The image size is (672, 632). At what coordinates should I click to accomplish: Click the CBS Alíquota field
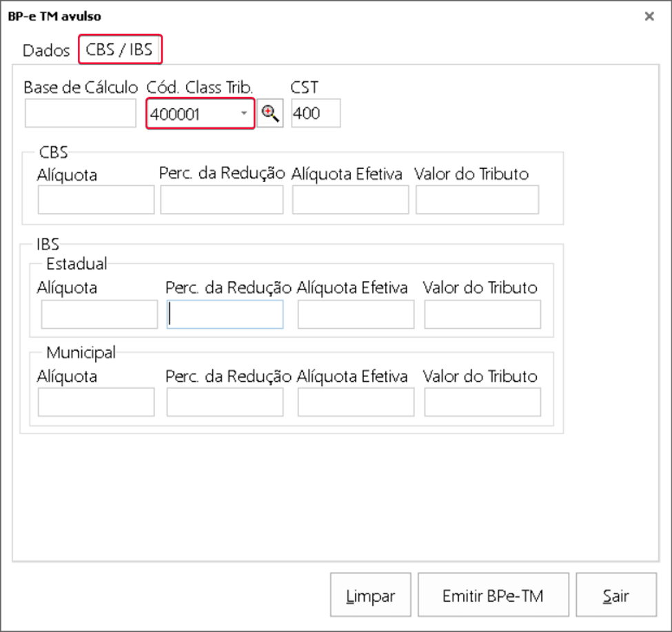click(96, 200)
